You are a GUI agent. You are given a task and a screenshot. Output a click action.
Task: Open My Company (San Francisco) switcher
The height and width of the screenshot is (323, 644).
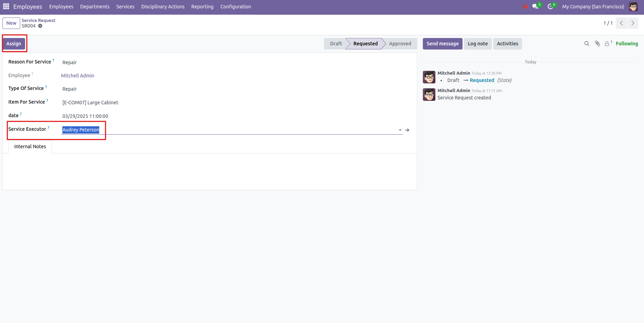point(593,7)
